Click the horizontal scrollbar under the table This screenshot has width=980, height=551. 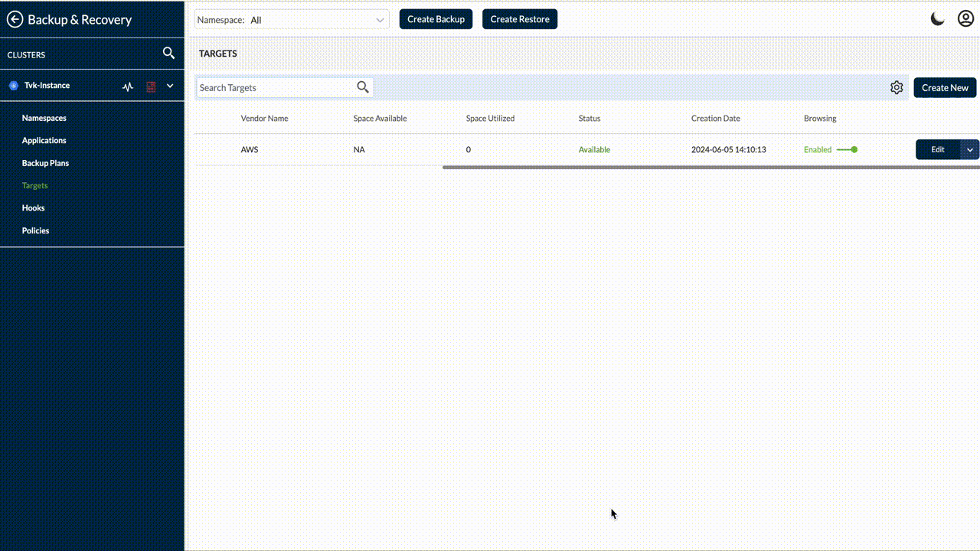pyautogui.click(x=711, y=167)
